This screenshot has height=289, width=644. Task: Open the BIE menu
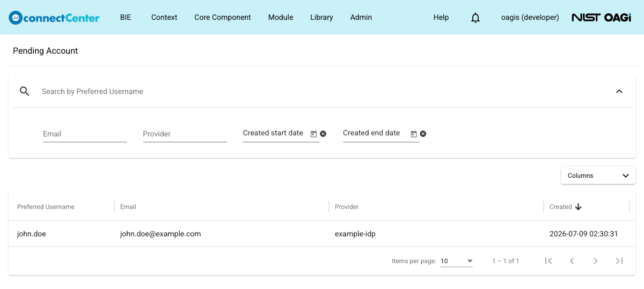tap(126, 17)
